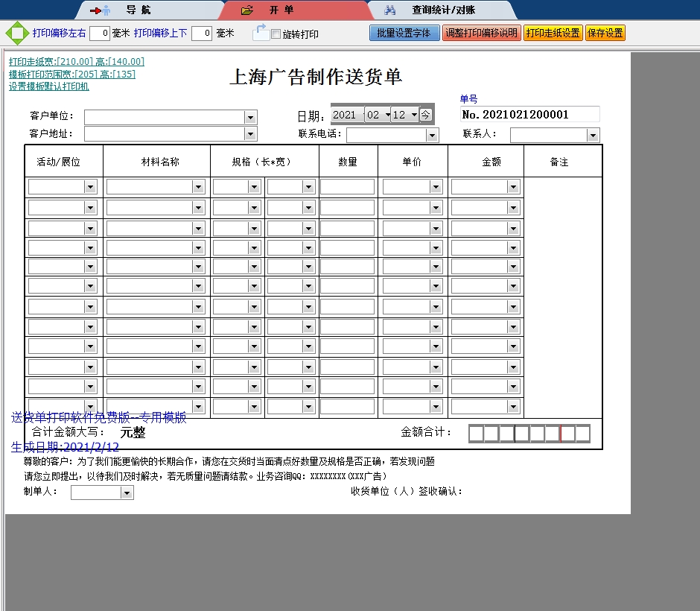Open the 制单人 dropdown
Image resolution: width=700 pixels, height=611 pixels.
tap(127, 493)
